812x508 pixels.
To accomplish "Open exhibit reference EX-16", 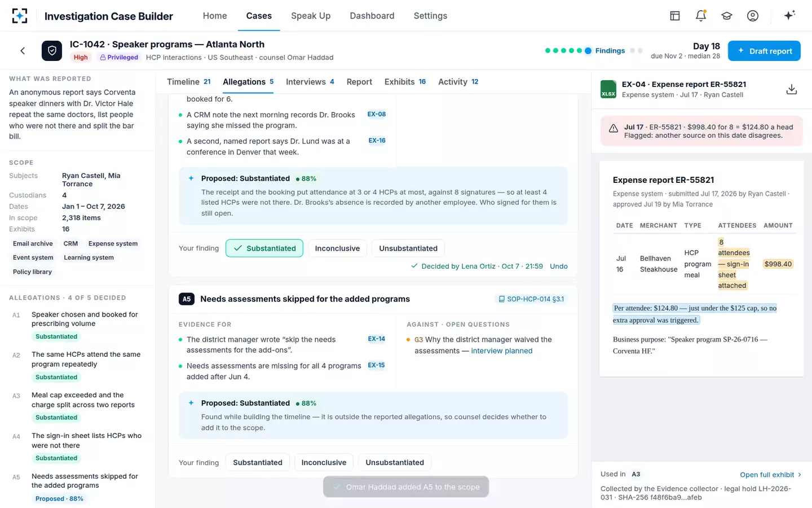I will click(x=377, y=141).
